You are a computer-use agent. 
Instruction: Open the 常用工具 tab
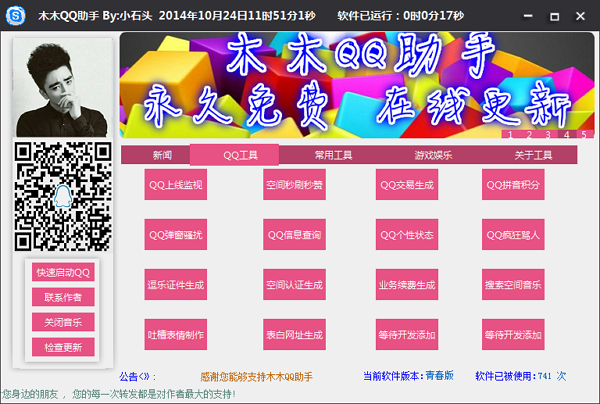[333, 155]
